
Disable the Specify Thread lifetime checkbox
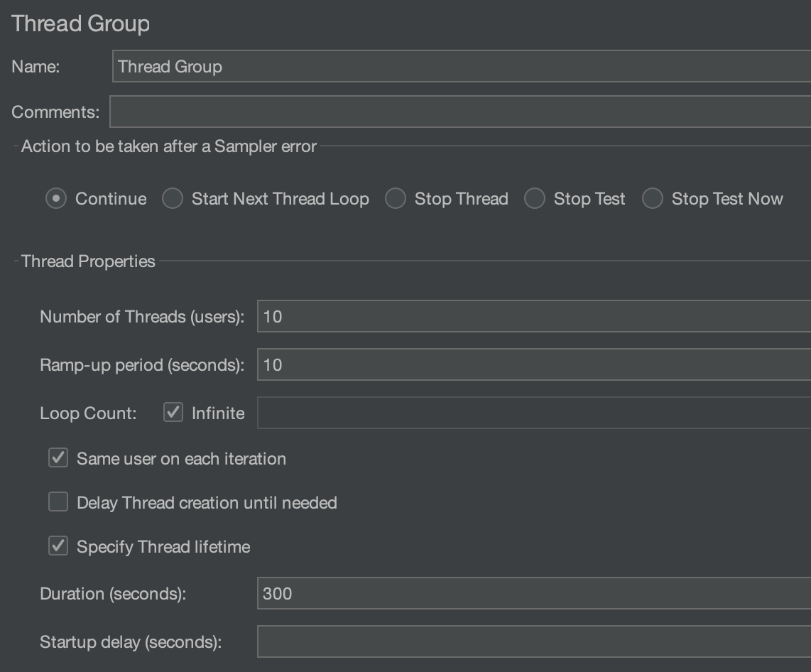[58, 547]
